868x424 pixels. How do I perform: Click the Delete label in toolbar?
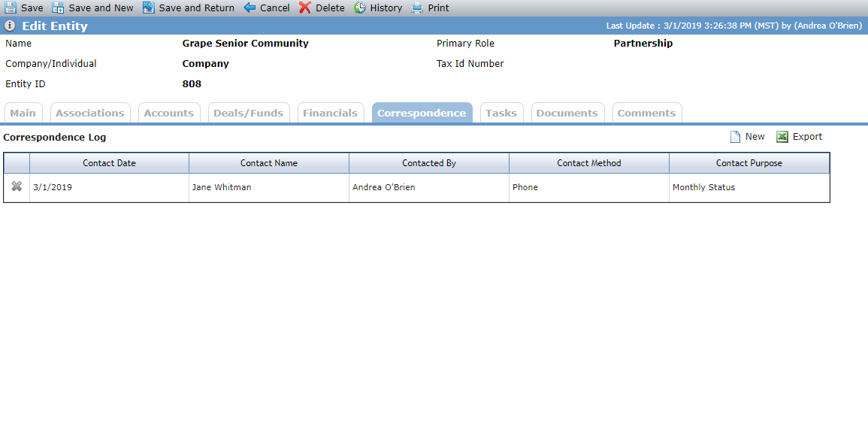[331, 8]
